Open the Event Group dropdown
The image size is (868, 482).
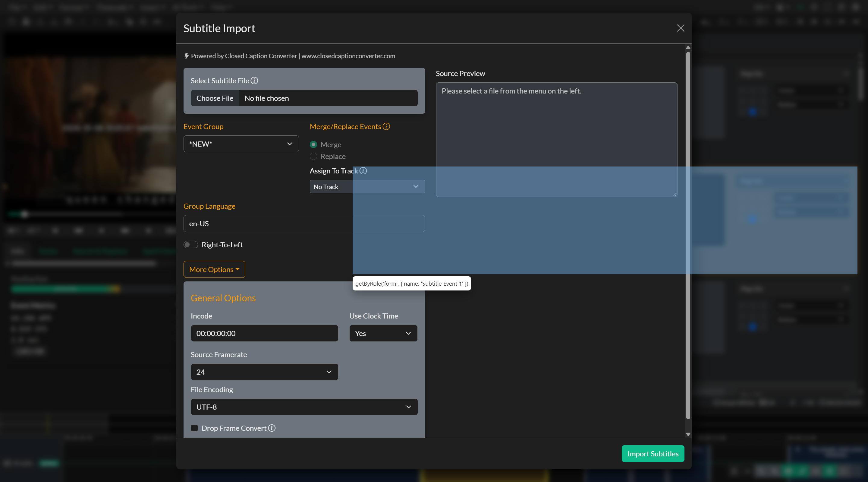coord(241,144)
